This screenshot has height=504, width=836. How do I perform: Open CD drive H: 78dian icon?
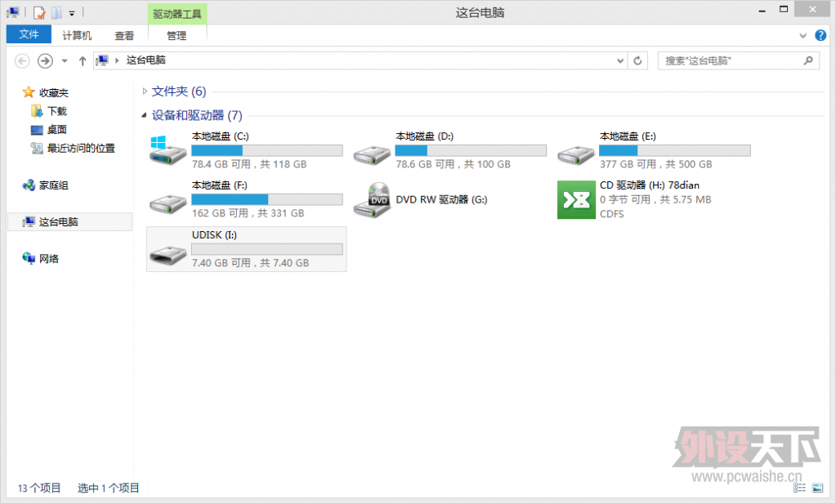(x=576, y=200)
